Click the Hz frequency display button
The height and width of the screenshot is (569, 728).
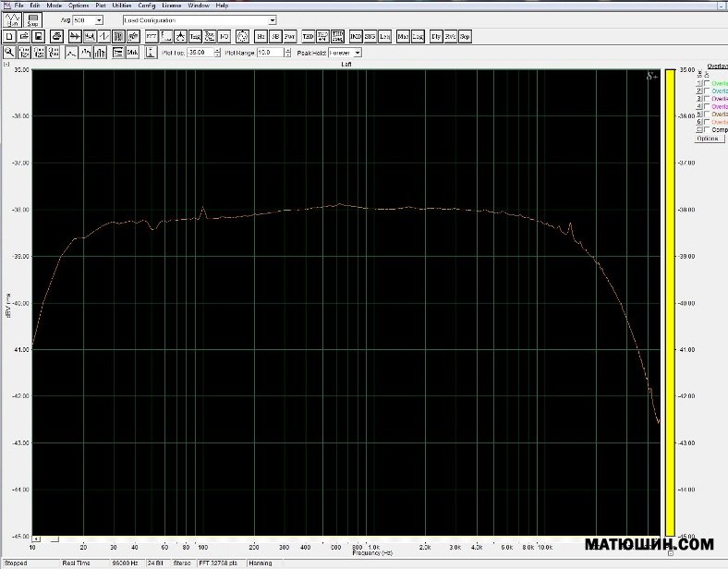pyautogui.click(x=261, y=36)
